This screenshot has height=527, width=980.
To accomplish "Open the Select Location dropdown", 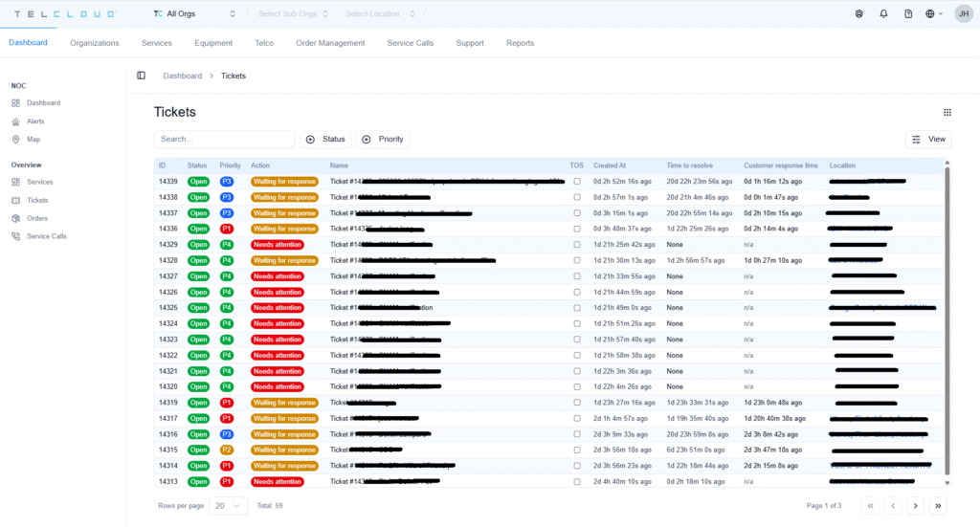I will pyautogui.click(x=380, y=14).
